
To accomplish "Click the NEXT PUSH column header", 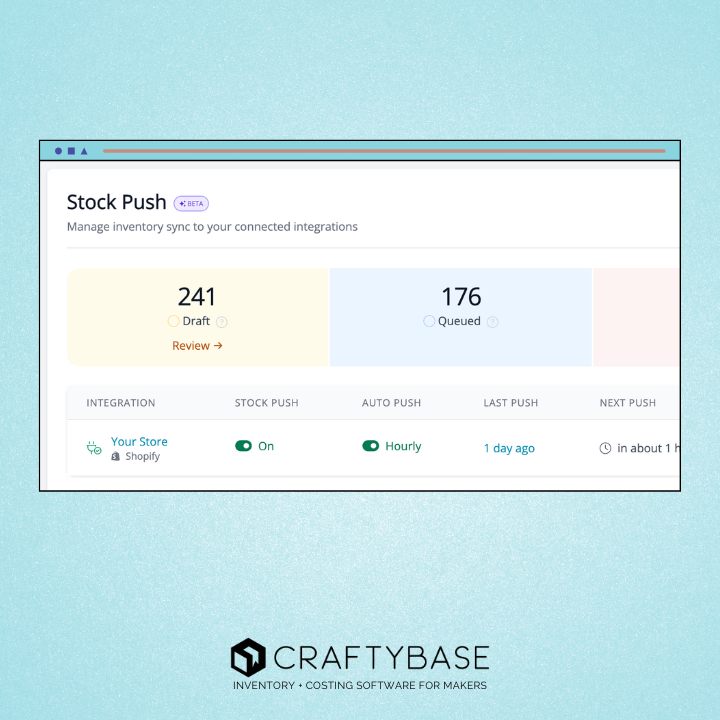I will 628,403.
